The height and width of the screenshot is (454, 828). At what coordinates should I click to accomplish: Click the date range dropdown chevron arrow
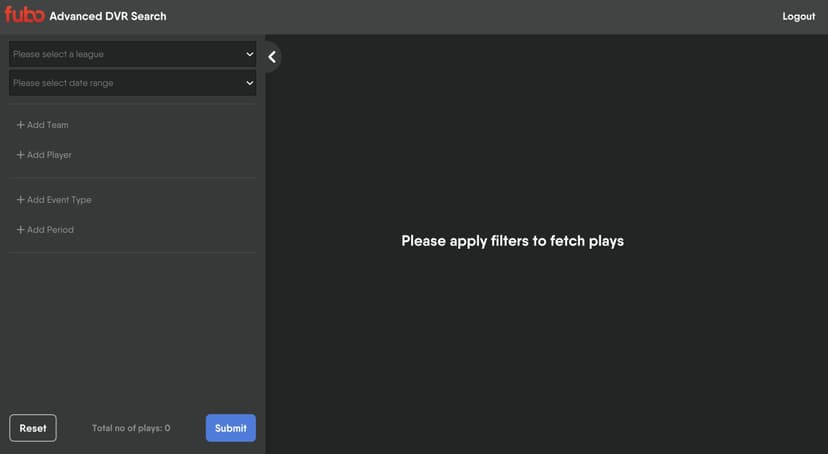tap(250, 83)
